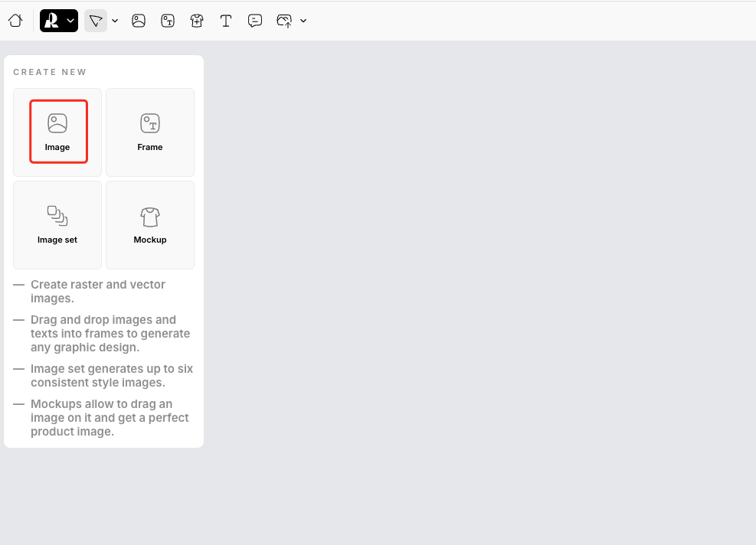Choose the Mockup t-shirt tool in toolbar
756x545 pixels.
[x=197, y=21]
